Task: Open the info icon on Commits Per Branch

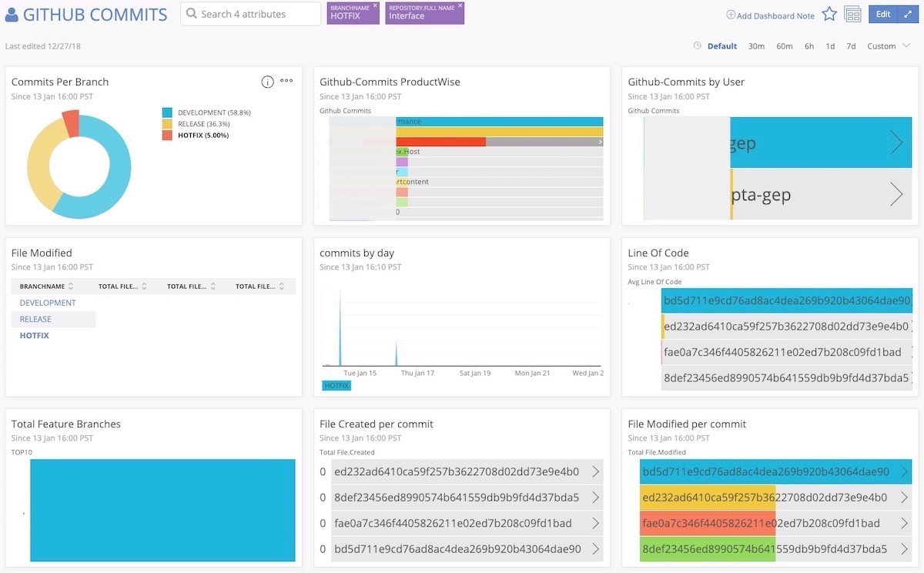Action: point(267,82)
